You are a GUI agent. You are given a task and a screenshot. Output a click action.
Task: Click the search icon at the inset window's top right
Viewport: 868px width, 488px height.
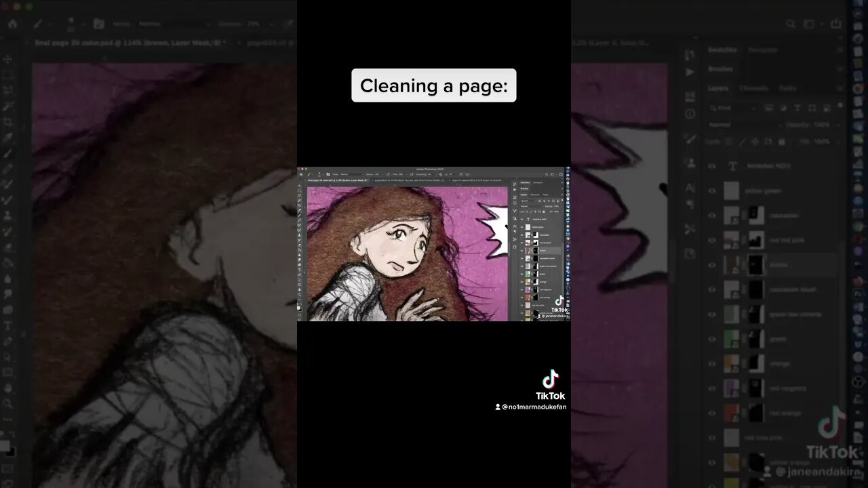click(x=547, y=174)
